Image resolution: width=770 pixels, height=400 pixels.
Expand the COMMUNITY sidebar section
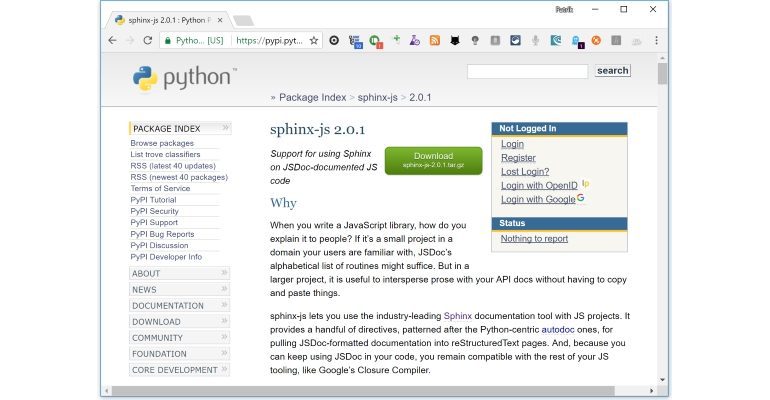[x=179, y=337]
